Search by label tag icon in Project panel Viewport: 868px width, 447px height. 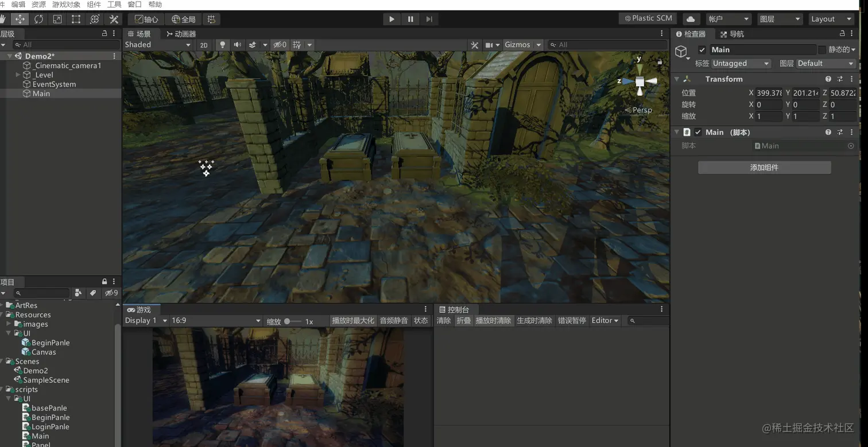tap(93, 293)
